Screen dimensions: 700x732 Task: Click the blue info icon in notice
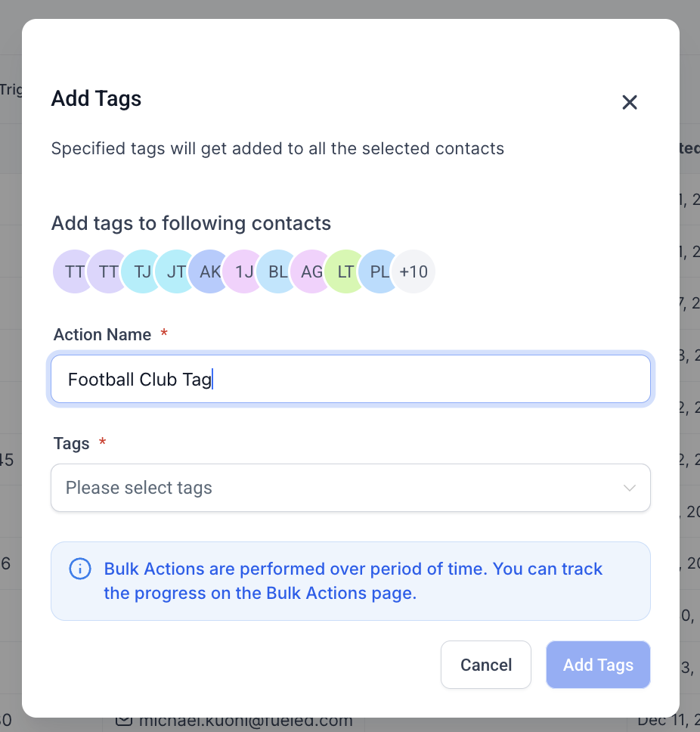click(80, 569)
